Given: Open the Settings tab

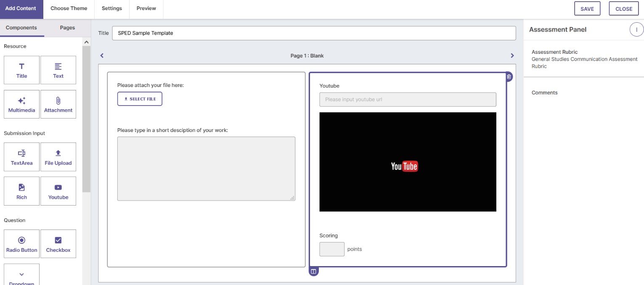Looking at the screenshot, I should click(x=112, y=8).
